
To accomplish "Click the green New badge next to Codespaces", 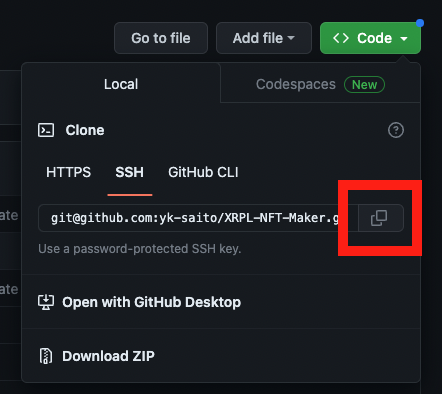I will [364, 85].
